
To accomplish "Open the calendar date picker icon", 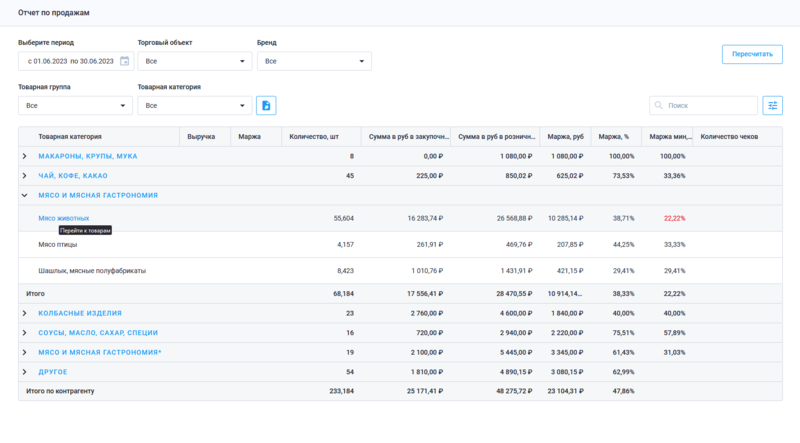I will 124,61.
